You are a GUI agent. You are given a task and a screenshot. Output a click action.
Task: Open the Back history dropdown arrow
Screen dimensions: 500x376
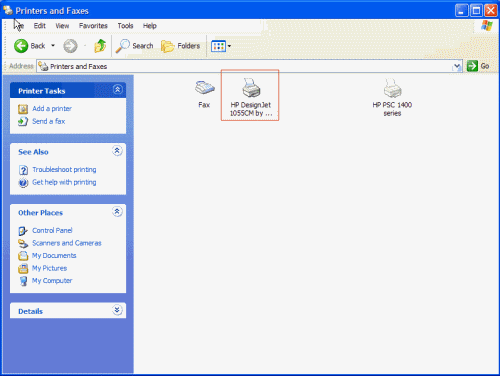tap(53, 46)
